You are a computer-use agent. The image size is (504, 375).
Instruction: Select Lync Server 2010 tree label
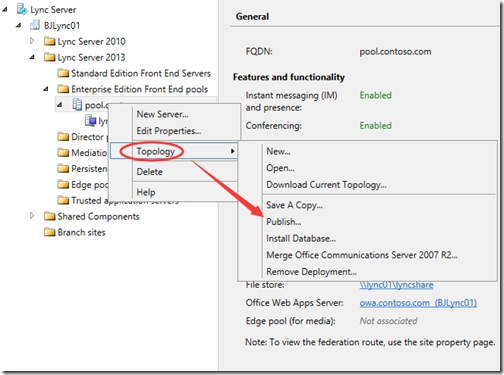tap(91, 41)
